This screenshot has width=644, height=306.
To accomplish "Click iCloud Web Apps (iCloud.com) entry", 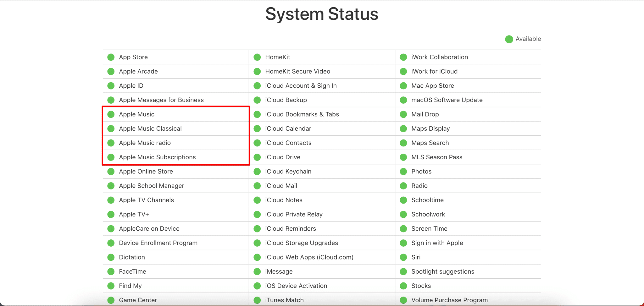I will [x=322, y=257].
